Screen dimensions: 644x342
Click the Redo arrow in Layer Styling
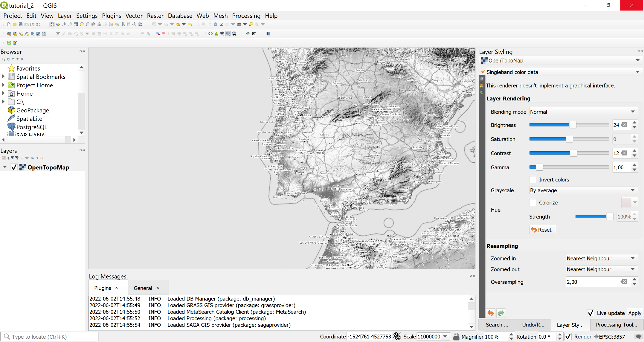coord(501,313)
